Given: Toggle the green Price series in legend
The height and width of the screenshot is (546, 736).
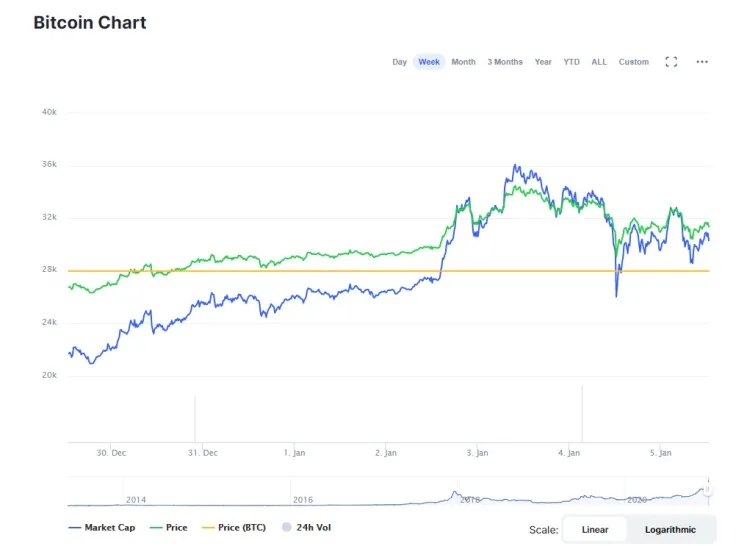Looking at the screenshot, I should pyautogui.click(x=169, y=528).
